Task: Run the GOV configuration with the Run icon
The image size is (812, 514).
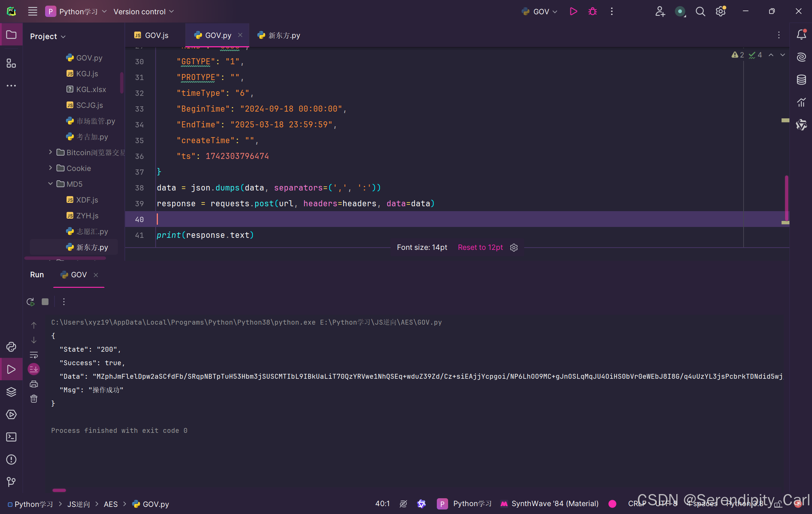Action: pos(573,11)
